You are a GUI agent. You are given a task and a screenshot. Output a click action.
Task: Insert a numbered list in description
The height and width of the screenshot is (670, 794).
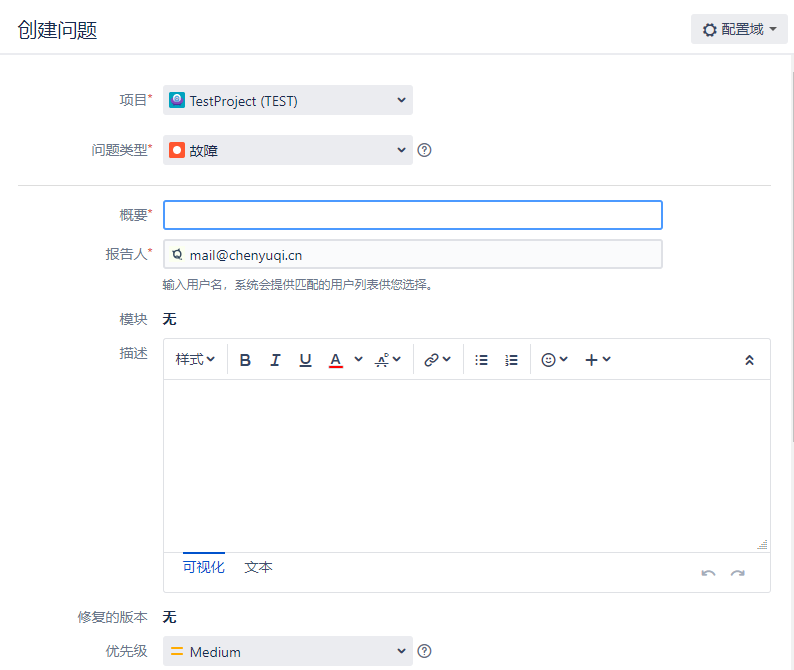[x=511, y=360]
